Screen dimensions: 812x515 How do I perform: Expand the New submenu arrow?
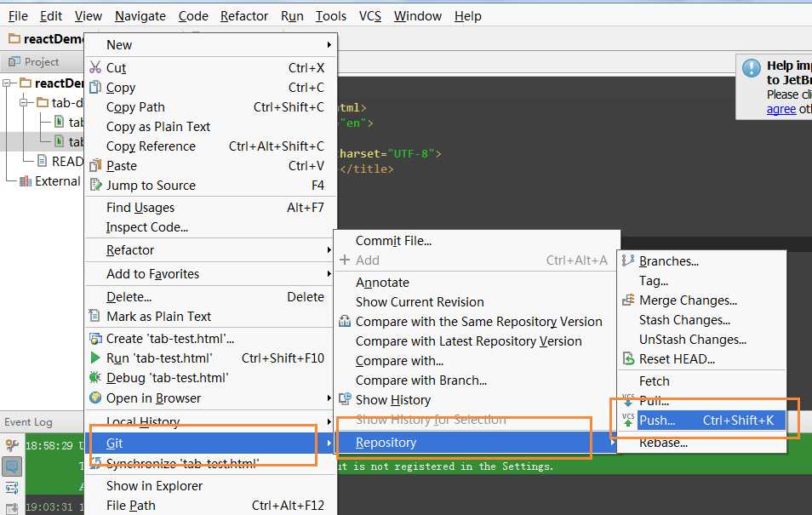(329, 44)
